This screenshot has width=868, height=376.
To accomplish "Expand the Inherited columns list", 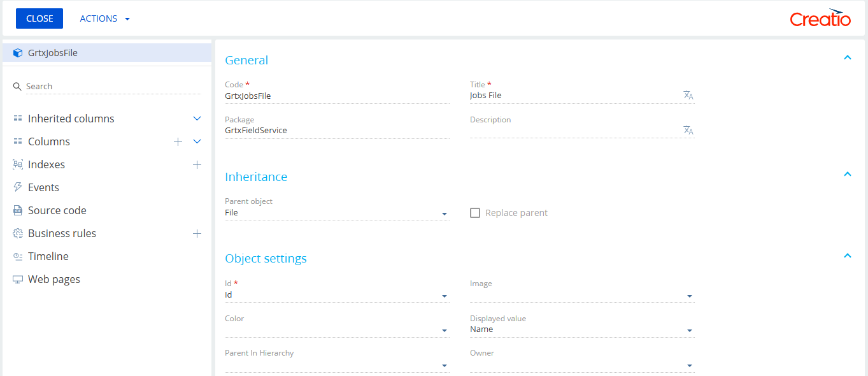I will (x=197, y=119).
